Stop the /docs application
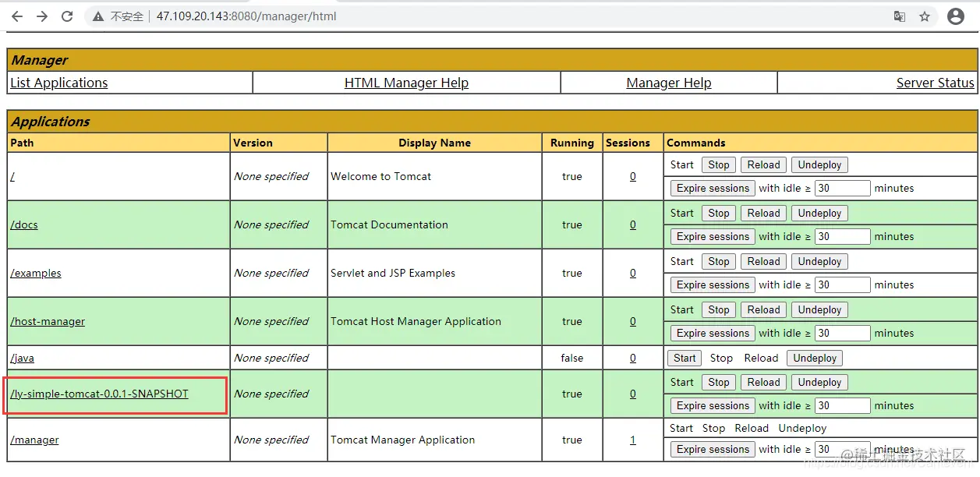980x477 pixels. click(719, 214)
